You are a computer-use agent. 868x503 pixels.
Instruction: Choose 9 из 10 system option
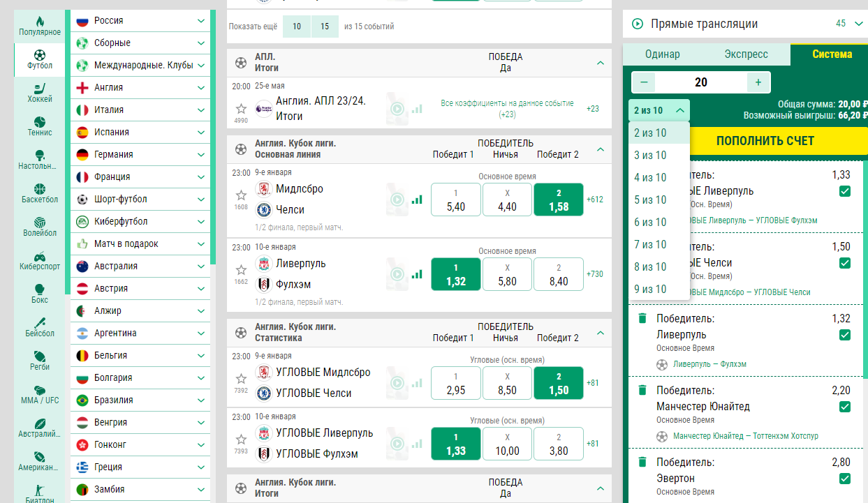659,289
